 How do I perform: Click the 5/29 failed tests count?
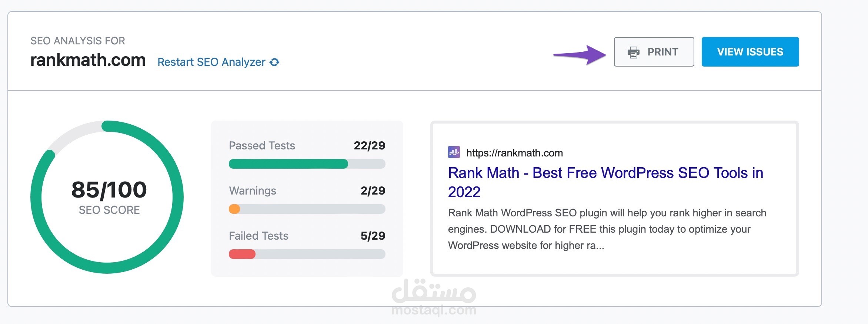(373, 236)
